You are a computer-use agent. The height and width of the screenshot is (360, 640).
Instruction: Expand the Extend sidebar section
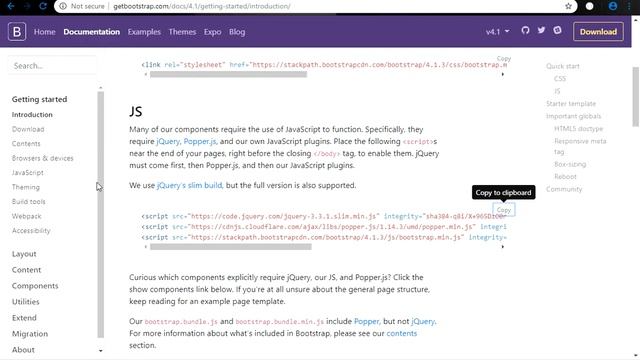pyautogui.click(x=24, y=318)
